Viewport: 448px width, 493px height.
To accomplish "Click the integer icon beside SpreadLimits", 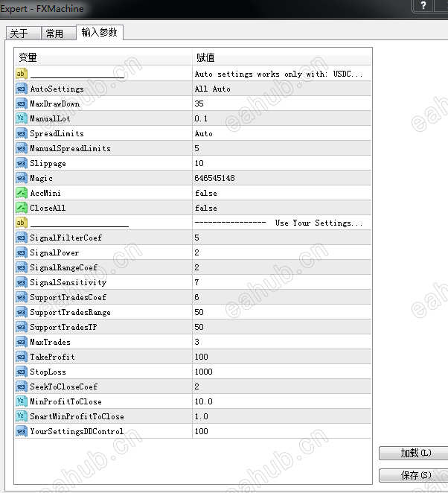I will (x=22, y=133).
